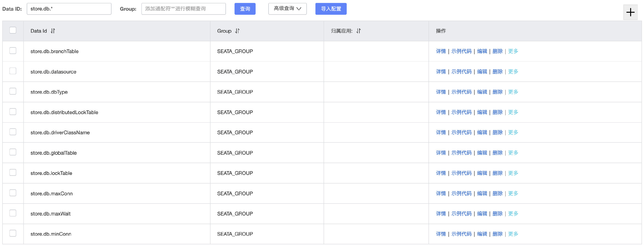Click the 导入配置 import button
Image resolution: width=644 pixels, height=245 pixels.
pos(331,9)
